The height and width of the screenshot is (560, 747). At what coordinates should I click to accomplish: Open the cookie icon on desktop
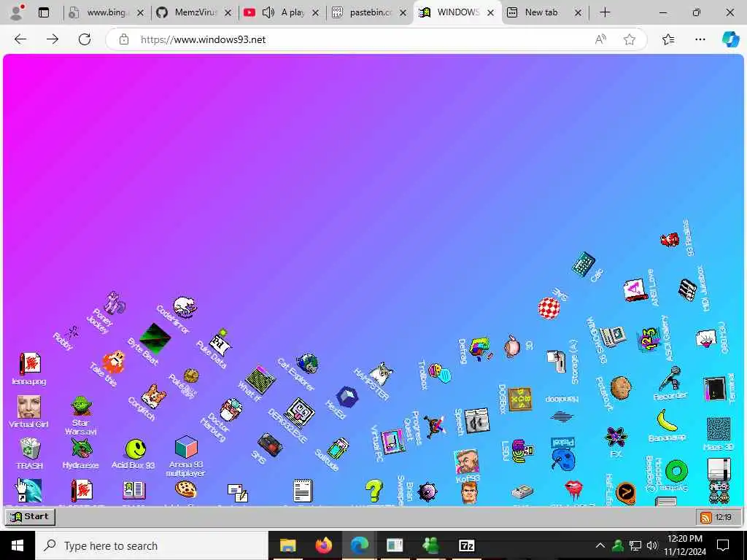click(x=186, y=489)
